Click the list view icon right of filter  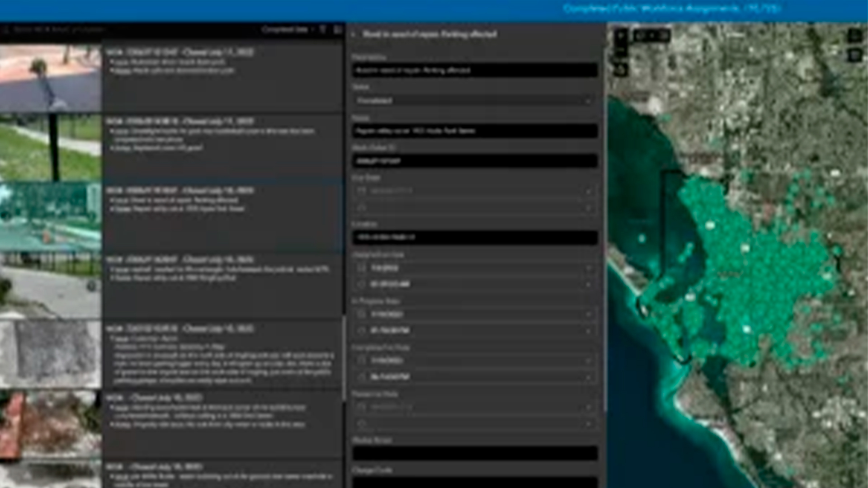pos(337,30)
